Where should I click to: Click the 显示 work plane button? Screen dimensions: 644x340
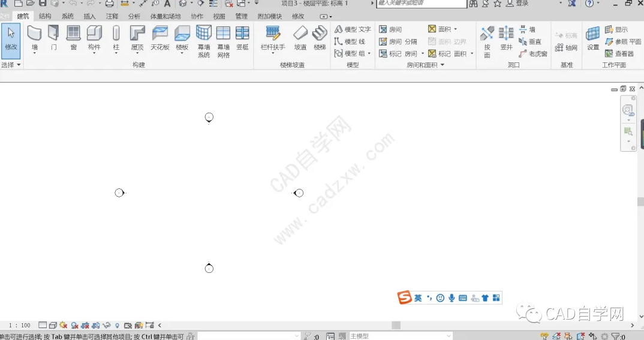tap(616, 29)
